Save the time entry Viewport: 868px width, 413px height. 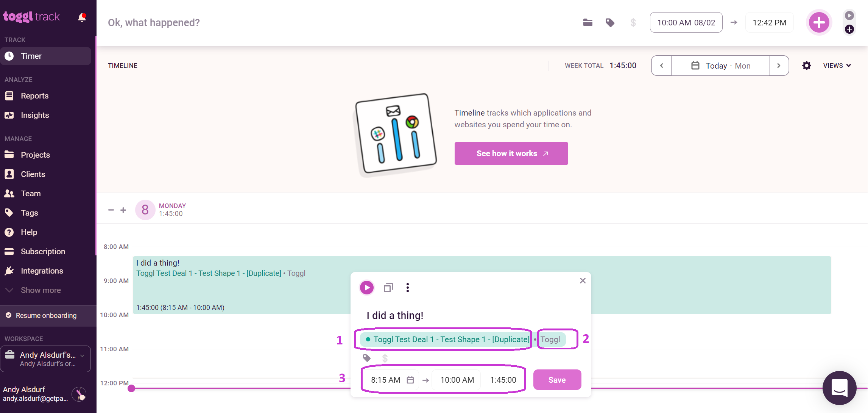click(x=557, y=380)
